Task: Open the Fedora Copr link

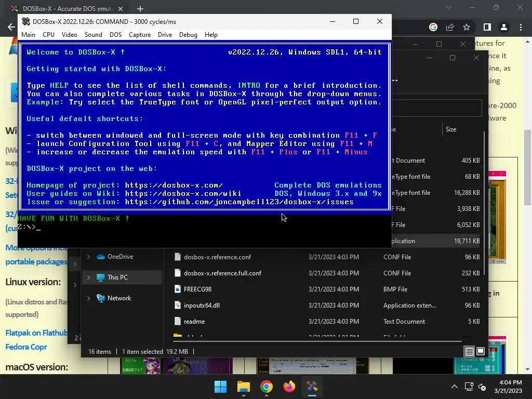Action: [26, 347]
